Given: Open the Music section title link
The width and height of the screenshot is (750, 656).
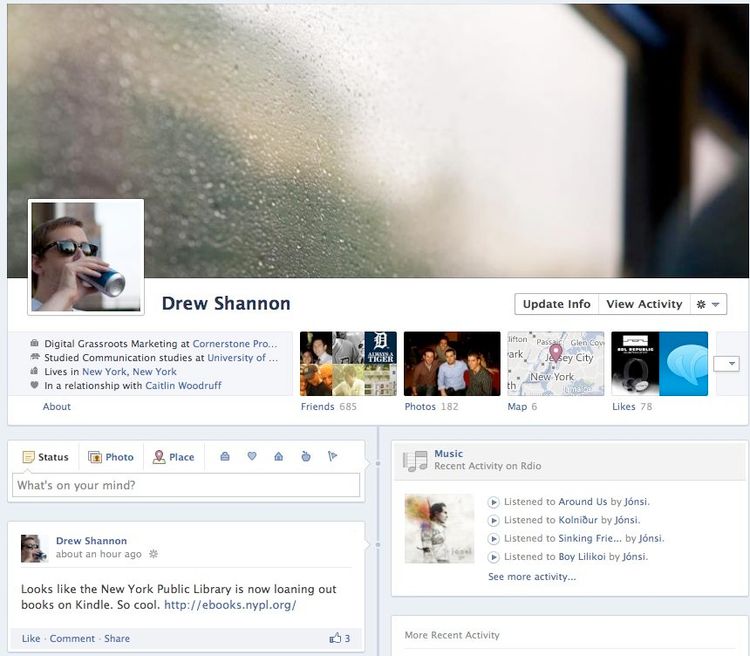Looking at the screenshot, I should (449, 453).
